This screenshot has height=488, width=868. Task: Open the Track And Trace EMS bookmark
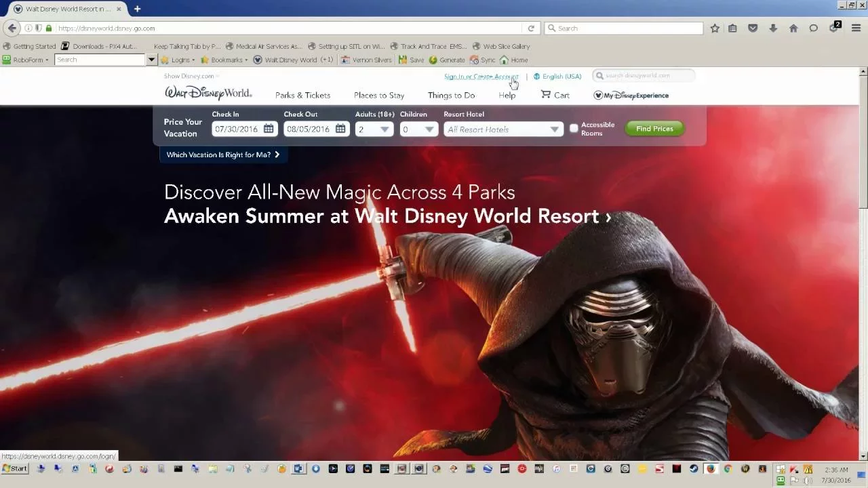pos(429,46)
